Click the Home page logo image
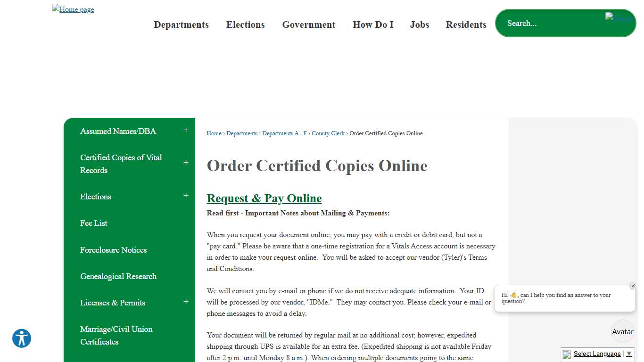 point(73,9)
